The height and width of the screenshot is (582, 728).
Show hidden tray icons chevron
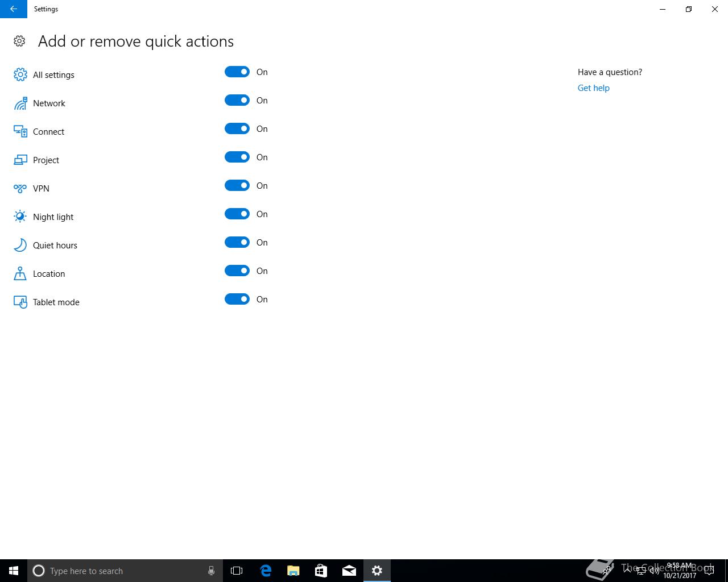click(x=627, y=571)
